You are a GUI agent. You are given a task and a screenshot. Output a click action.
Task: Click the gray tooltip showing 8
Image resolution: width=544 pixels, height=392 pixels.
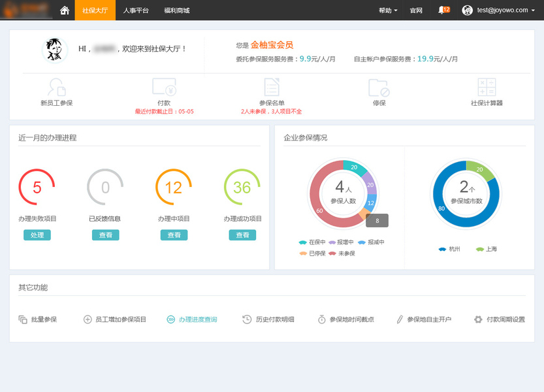(x=377, y=220)
